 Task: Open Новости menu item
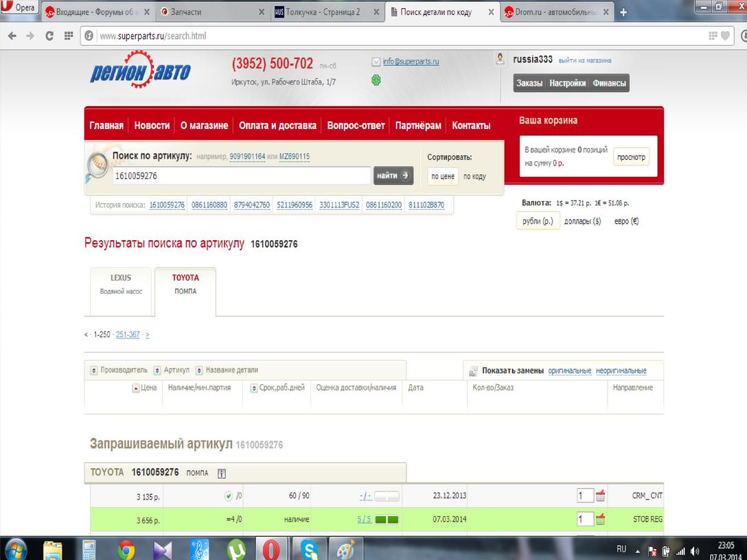tap(152, 126)
